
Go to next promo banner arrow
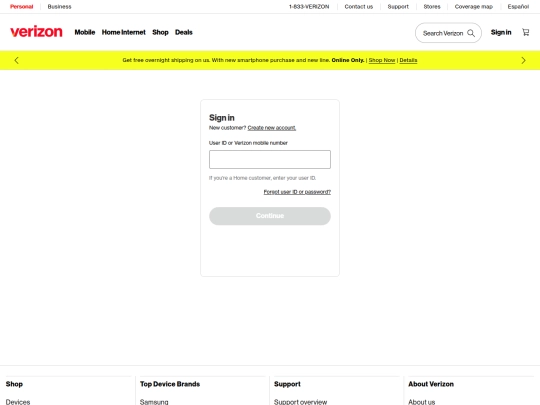click(x=523, y=60)
